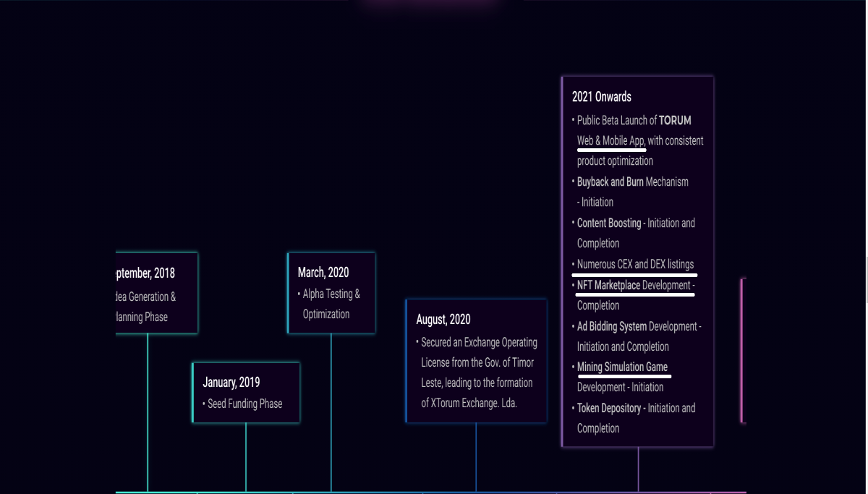
Task: Select the 'March, 2020' timeline heading
Action: (x=323, y=273)
